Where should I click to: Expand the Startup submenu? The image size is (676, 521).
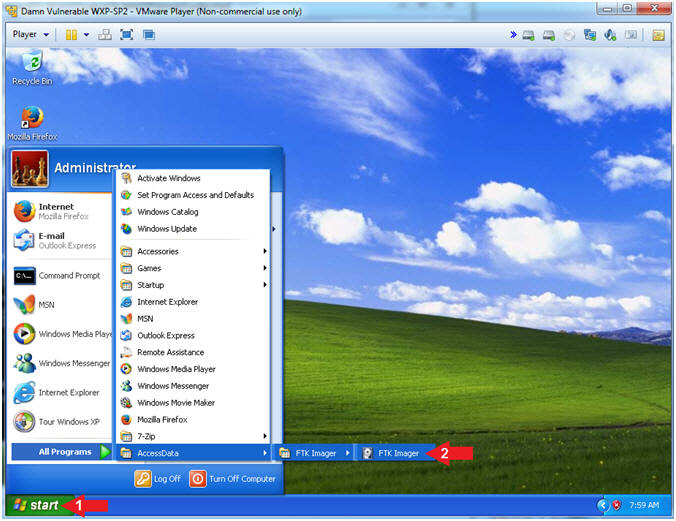(192, 285)
